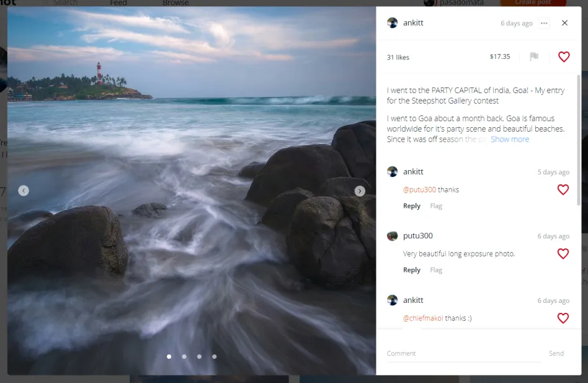Click Create post button in the background
Screen dimensions: 588x383
(533, 3)
